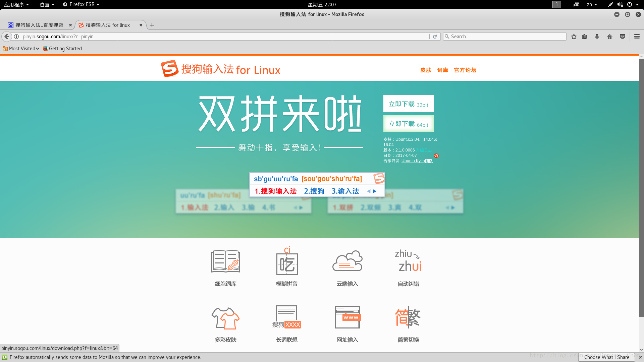Screen dimensions: 644x362
Task: Click Choose What I Share button
Action: tap(607, 357)
